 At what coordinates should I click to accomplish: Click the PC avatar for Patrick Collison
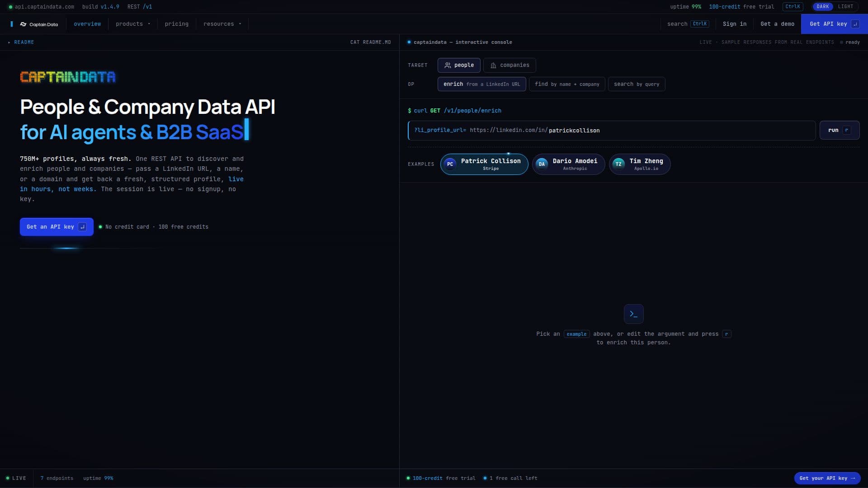(450, 164)
